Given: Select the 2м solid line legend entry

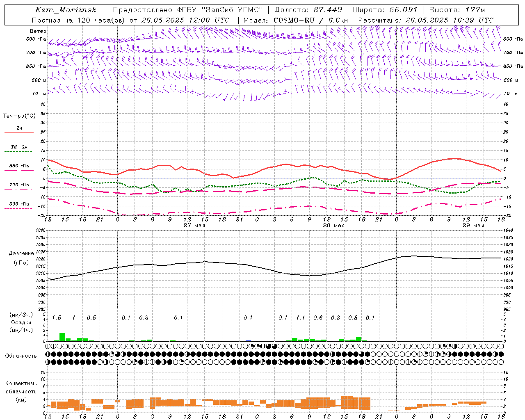Looking at the screenshot, I should (x=19, y=130).
